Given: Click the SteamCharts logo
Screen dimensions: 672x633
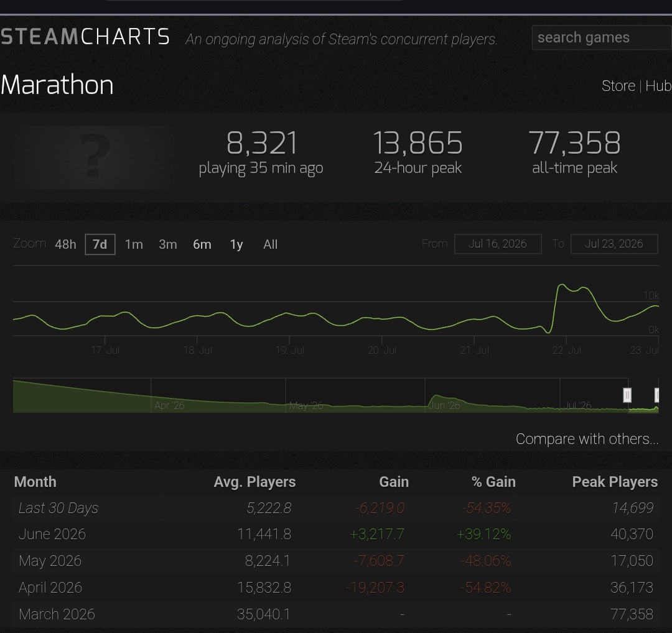Looking at the screenshot, I should pos(85,37).
